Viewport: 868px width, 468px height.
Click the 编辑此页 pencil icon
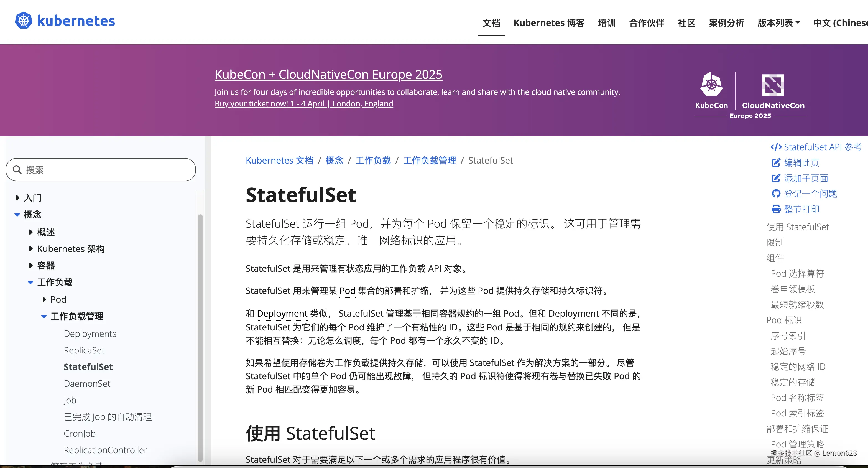coord(776,162)
